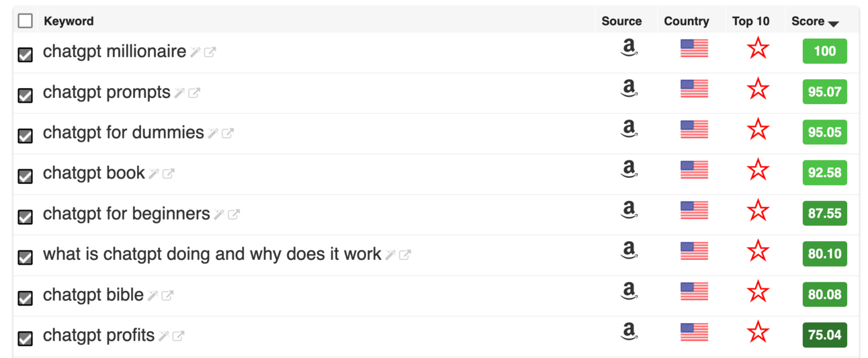Open external link next to chatgpt for dummies
868x358 pixels.
pos(228,133)
